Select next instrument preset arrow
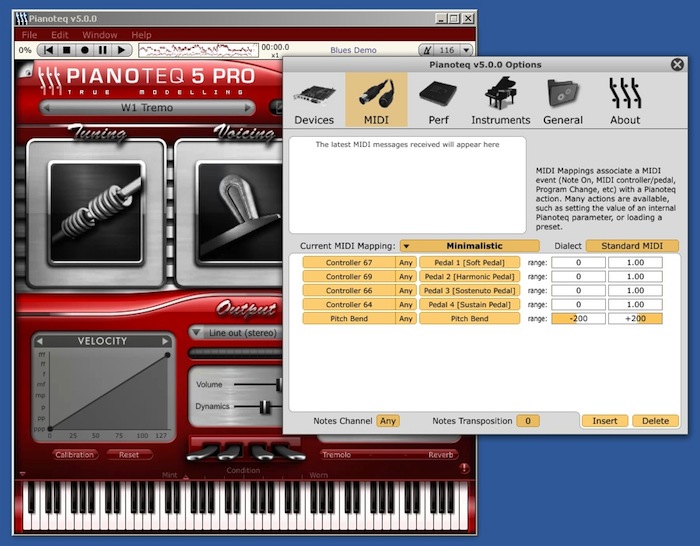This screenshot has height=546, width=700. click(x=248, y=108)
